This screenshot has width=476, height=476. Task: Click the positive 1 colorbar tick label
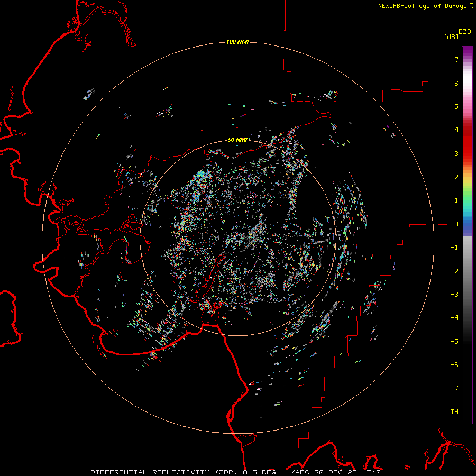[x=456, y=200]
